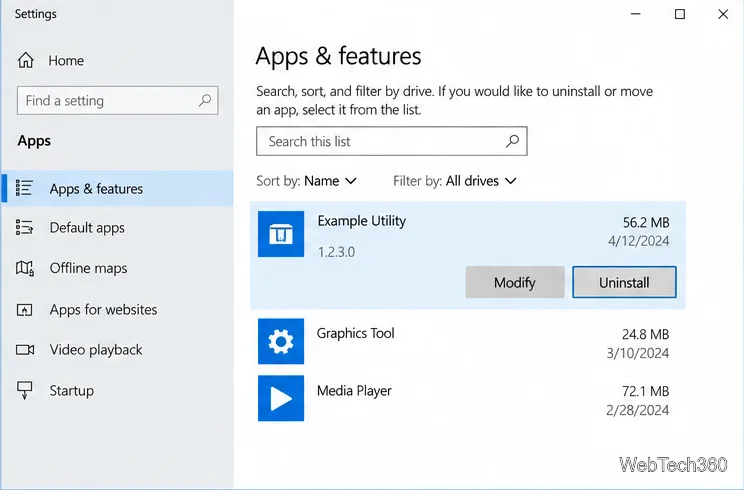
Task: Click the Video playback camera icon
Action: click(25, 350)
